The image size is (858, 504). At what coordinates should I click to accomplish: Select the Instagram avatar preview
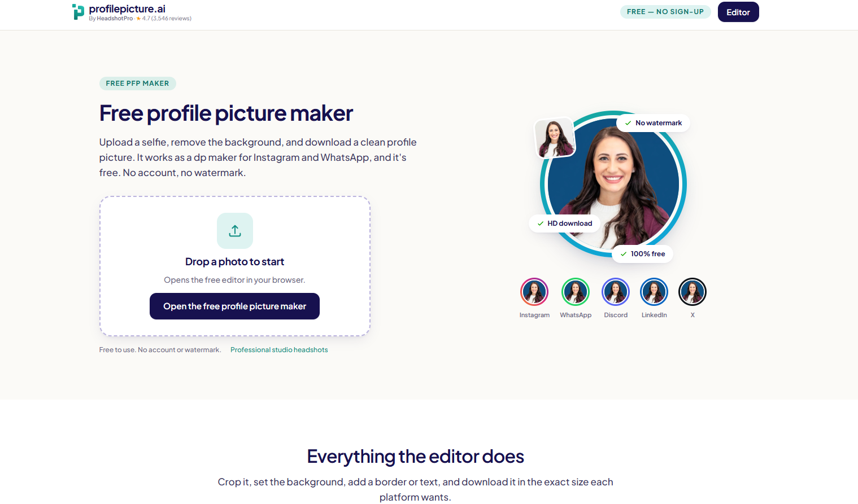[534, 292]
